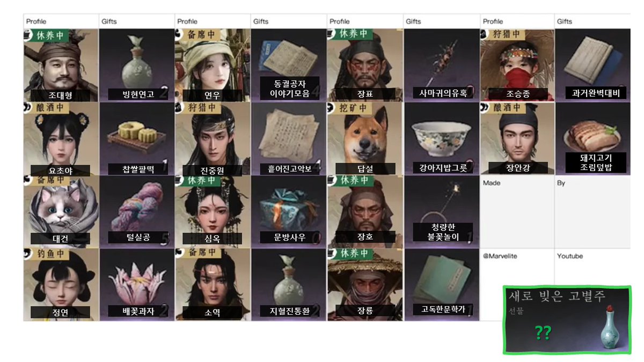
Task: Open 장안강's profile portrait
Action: click(517, 138)
